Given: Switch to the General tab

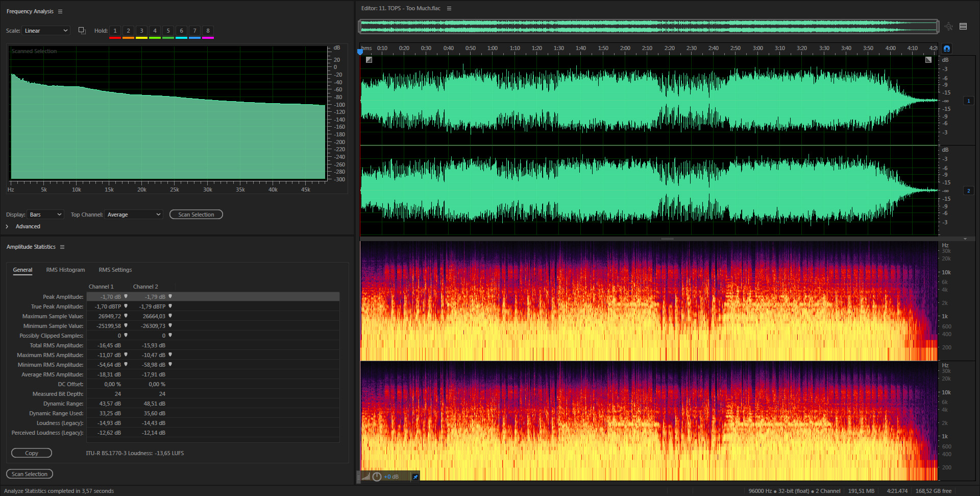Looking at the screenshot, I should (x=22, y=270).
